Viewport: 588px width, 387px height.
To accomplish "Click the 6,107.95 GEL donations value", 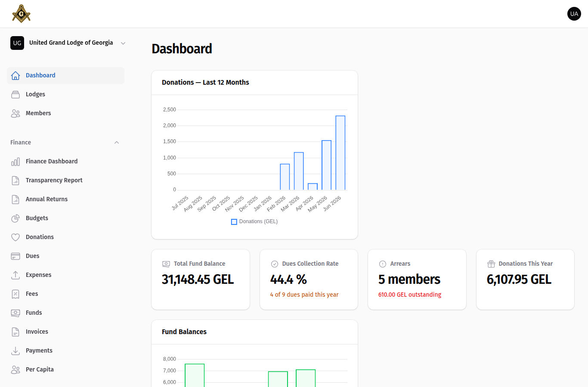I will [519, 279].
